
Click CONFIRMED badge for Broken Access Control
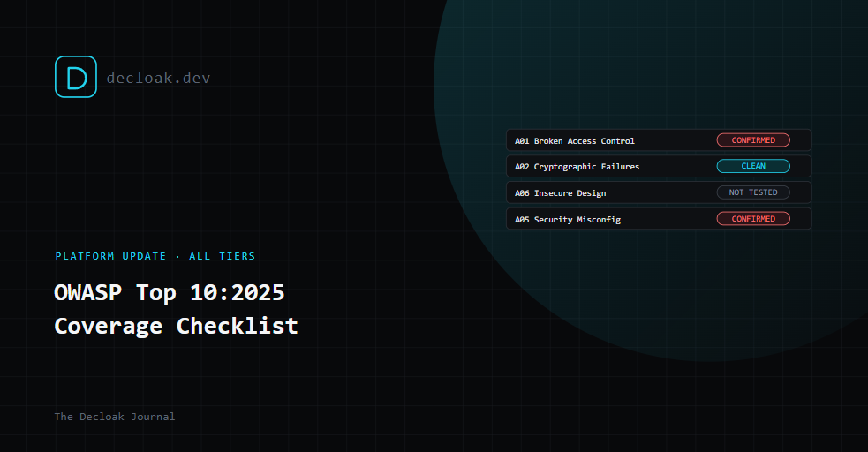[x=753, y=140]
